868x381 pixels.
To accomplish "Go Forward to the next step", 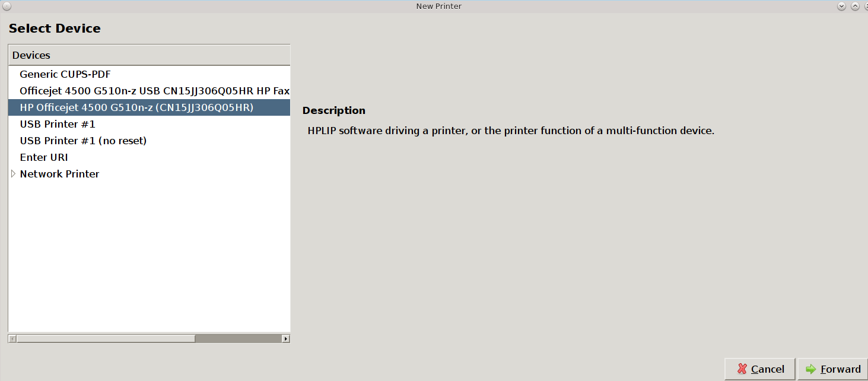I will [x=833, y=369].
